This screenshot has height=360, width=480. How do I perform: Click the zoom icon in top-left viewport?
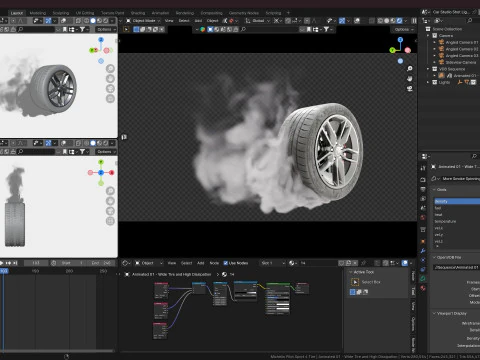pos(110,69)
